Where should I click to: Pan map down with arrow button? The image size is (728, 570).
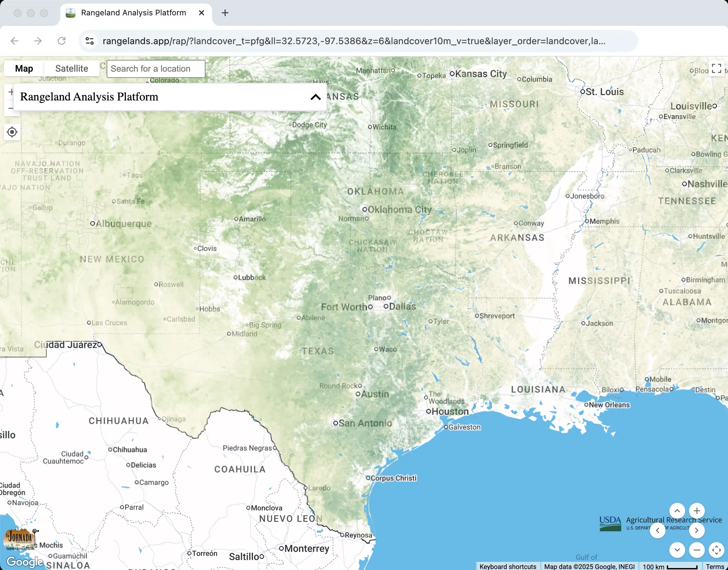click(x=677, y=550)
